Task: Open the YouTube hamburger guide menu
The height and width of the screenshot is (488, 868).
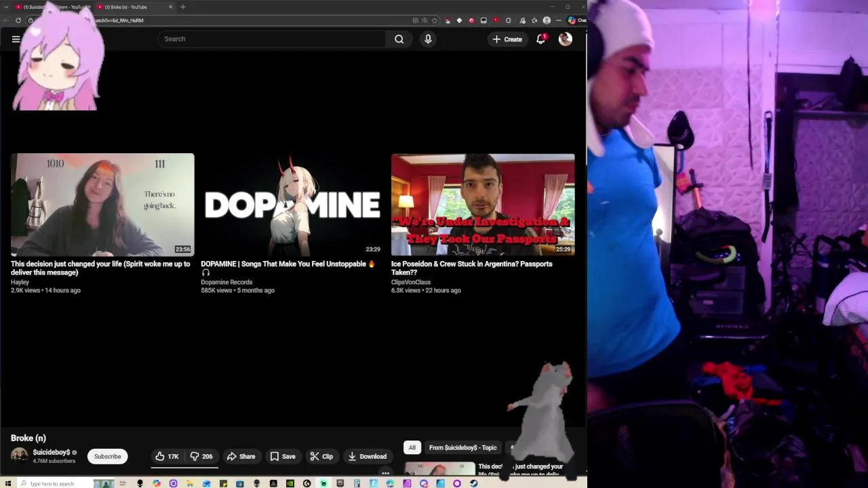Action: click(16, 39)
